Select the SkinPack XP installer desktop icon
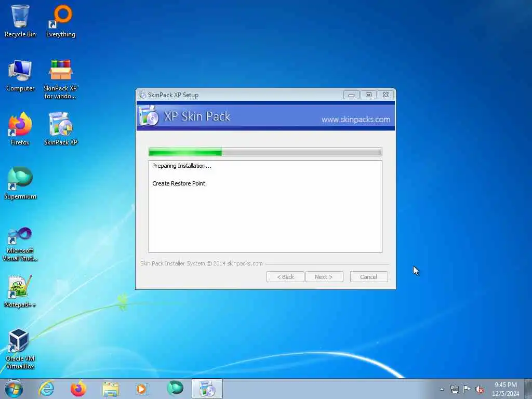 (61, 129)
